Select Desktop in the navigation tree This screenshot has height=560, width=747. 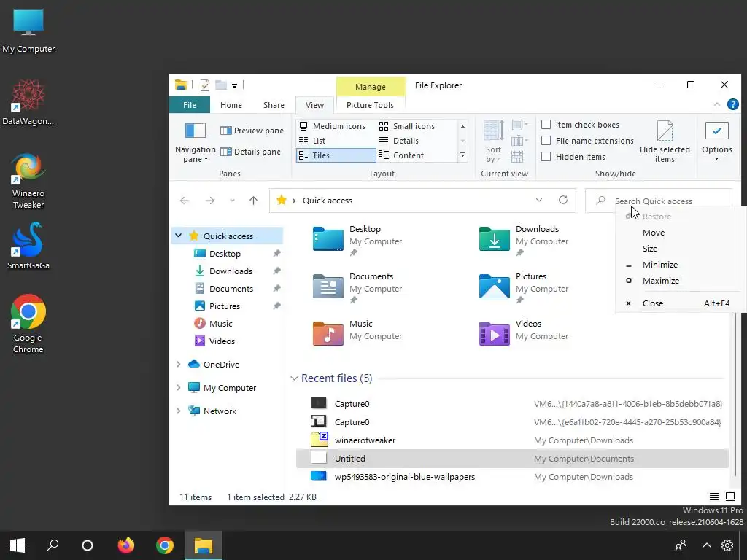(225, 254)
